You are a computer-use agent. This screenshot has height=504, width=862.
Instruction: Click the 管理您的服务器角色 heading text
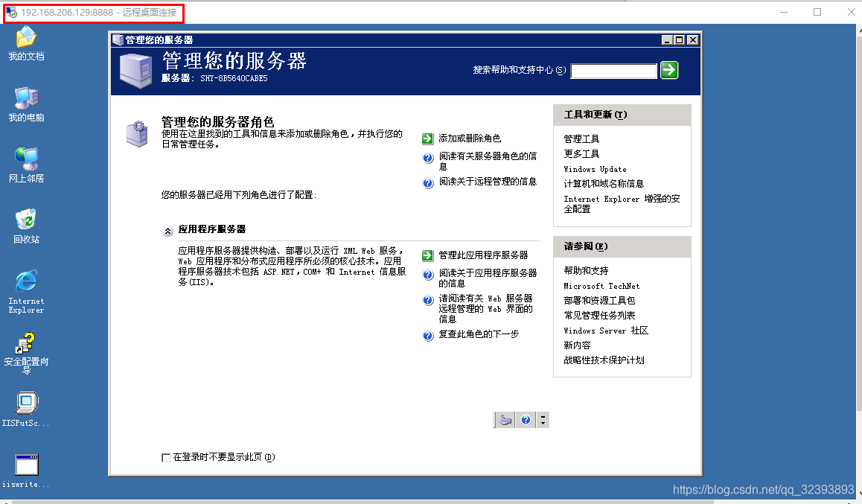pyautogui.click(x=217, y=121)
